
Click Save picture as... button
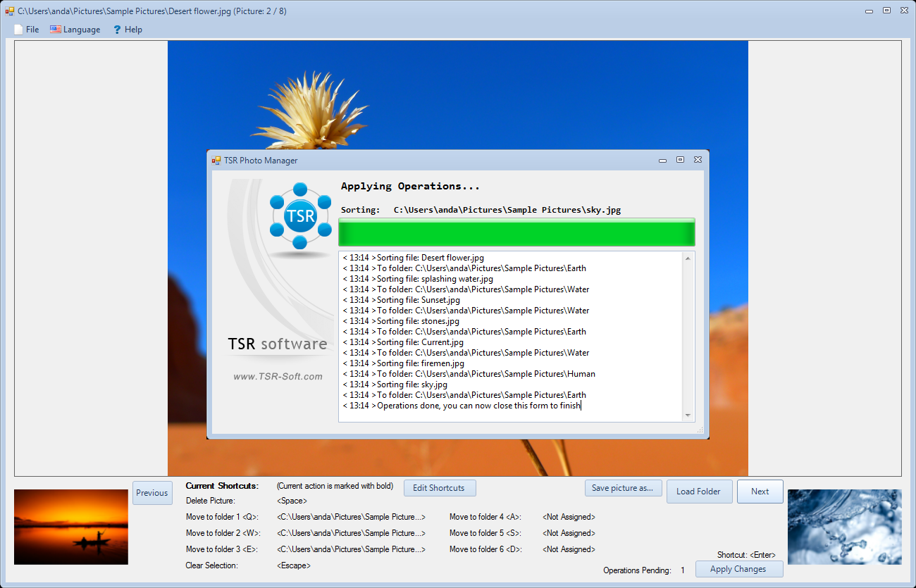(623, 488)
